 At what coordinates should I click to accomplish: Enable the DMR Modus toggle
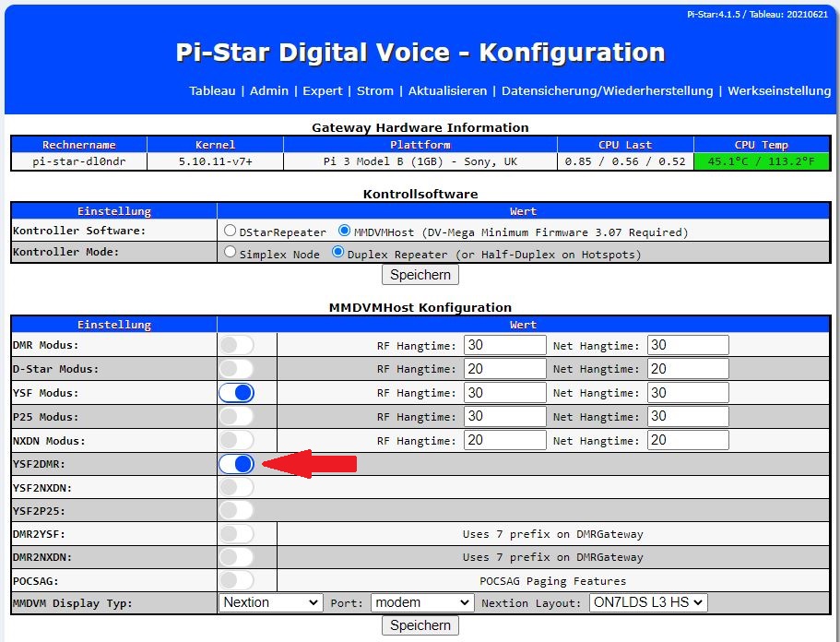236,345
